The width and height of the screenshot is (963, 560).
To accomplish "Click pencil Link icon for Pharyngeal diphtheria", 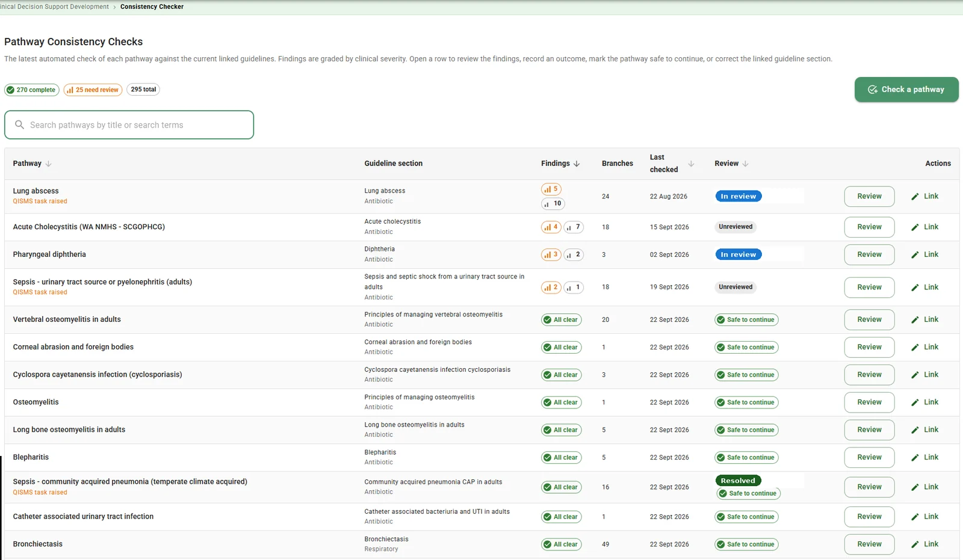I will [x=915, y=255].
